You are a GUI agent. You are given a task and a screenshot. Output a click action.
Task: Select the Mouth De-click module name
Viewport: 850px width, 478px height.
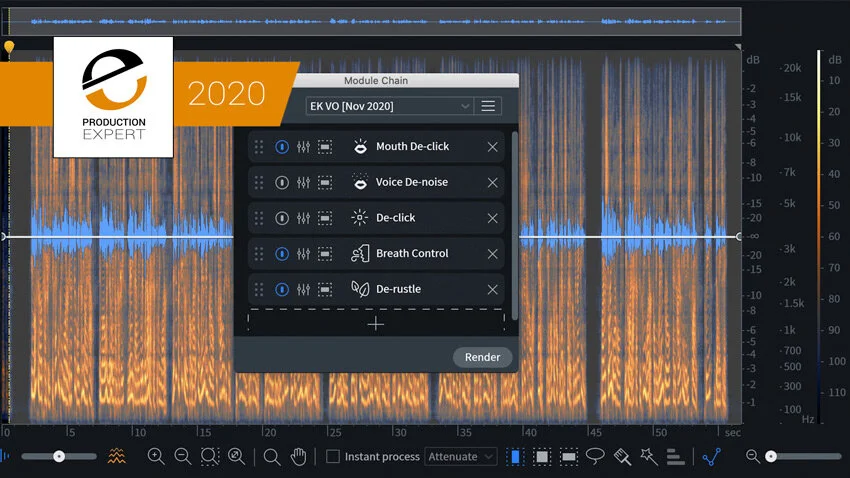tap(412, 146)
